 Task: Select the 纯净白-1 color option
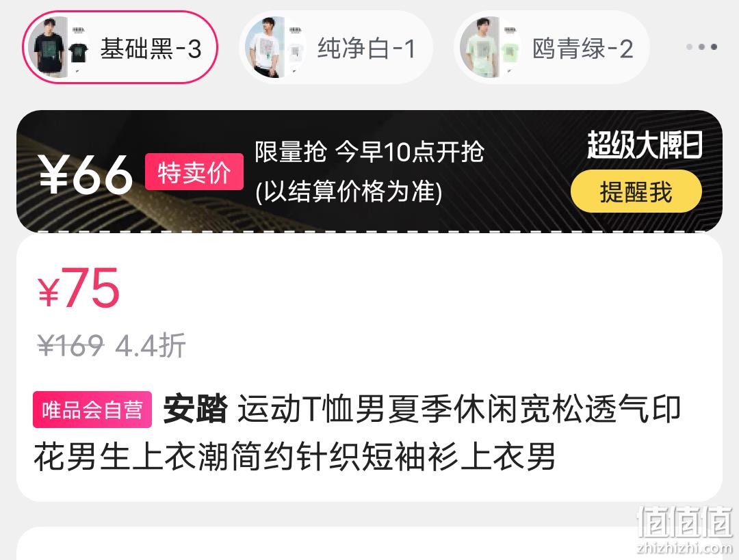point(335,48)
